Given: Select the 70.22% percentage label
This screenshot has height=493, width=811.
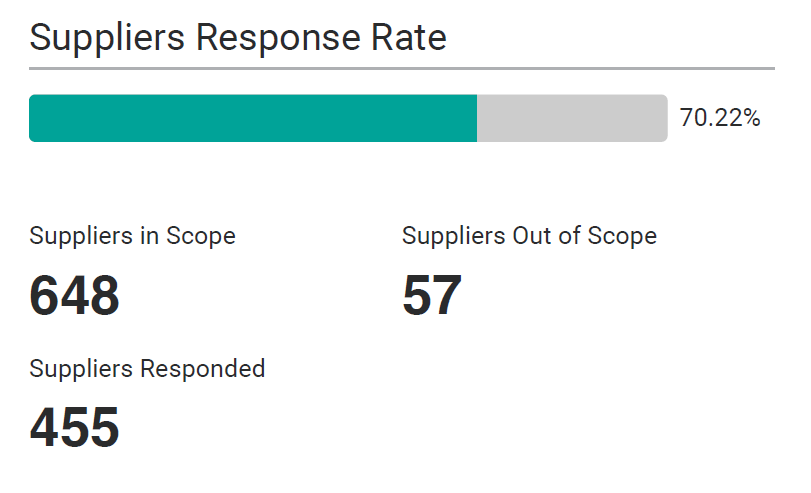Looking at the screenshot, I should (720, 118).
